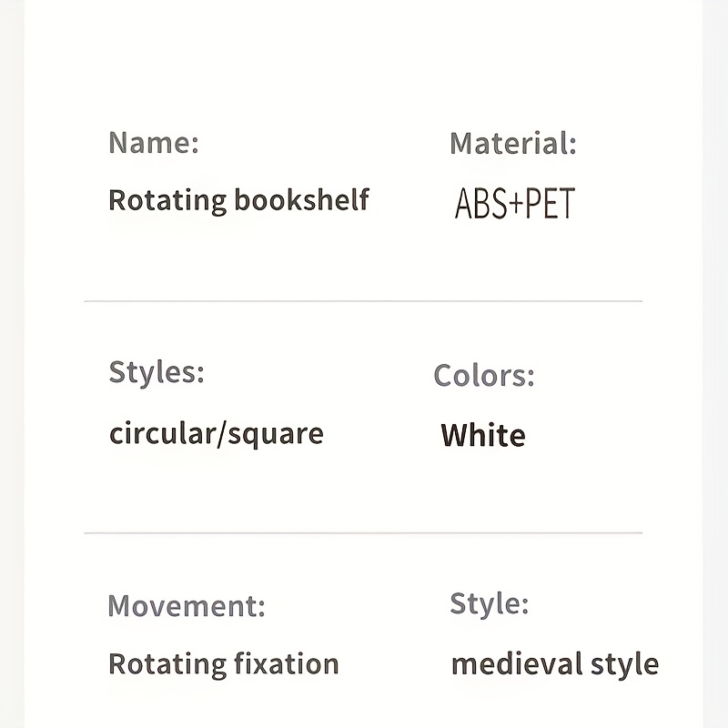Select the bold "White" color value
Image resolution: width=728 pixels, height=728 pixels.
tap(483, 435)
